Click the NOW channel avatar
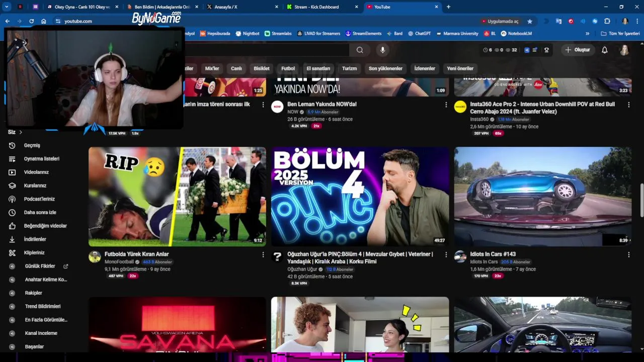 tap(277, 107)
